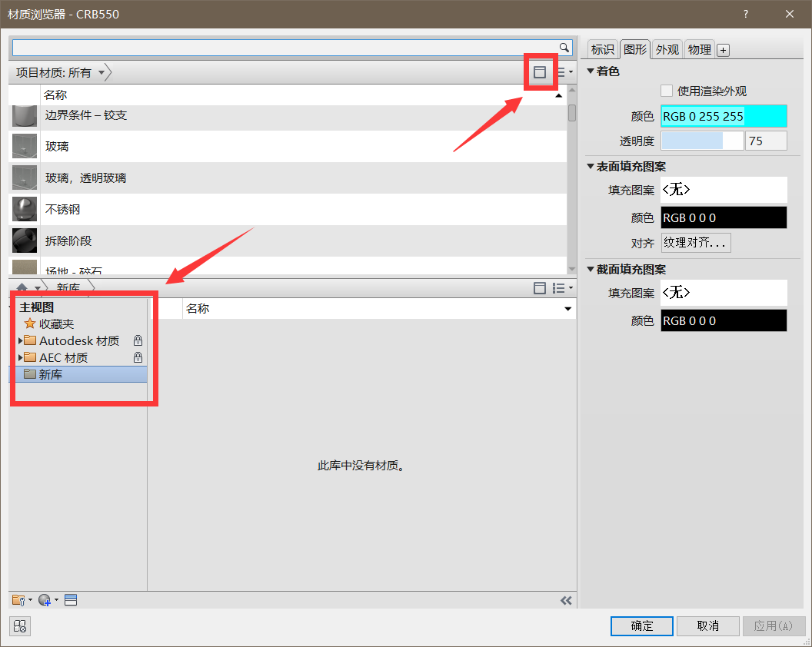Image resolution: width=812 pixels, height=647 pixels.
Task: Click the 应用(A) button
Action: tap(774, 625)
